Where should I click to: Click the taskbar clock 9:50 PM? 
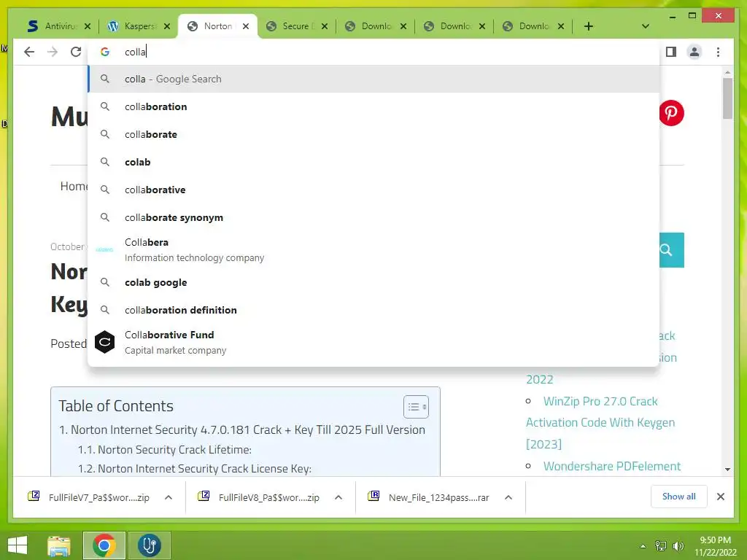715,540
